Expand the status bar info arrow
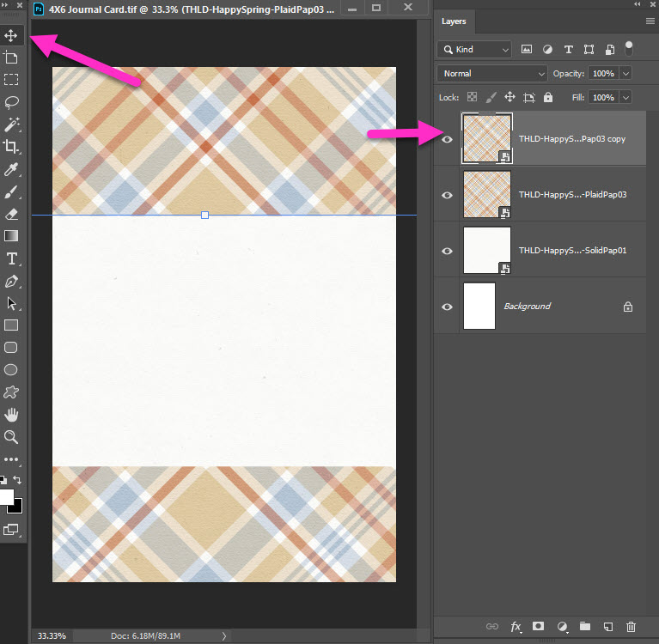The height and width of the screenshot is (644, 659). pos(224,636)
